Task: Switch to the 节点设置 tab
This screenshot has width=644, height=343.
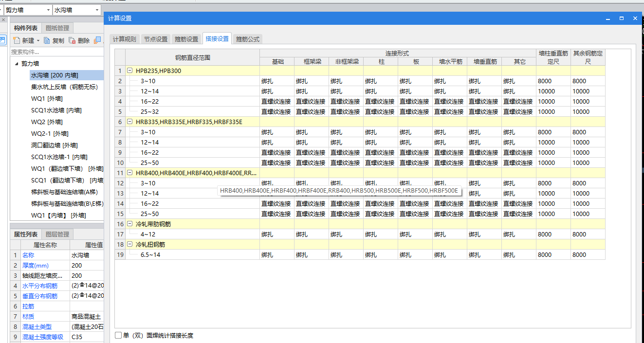Action: (x=156, y=39)
